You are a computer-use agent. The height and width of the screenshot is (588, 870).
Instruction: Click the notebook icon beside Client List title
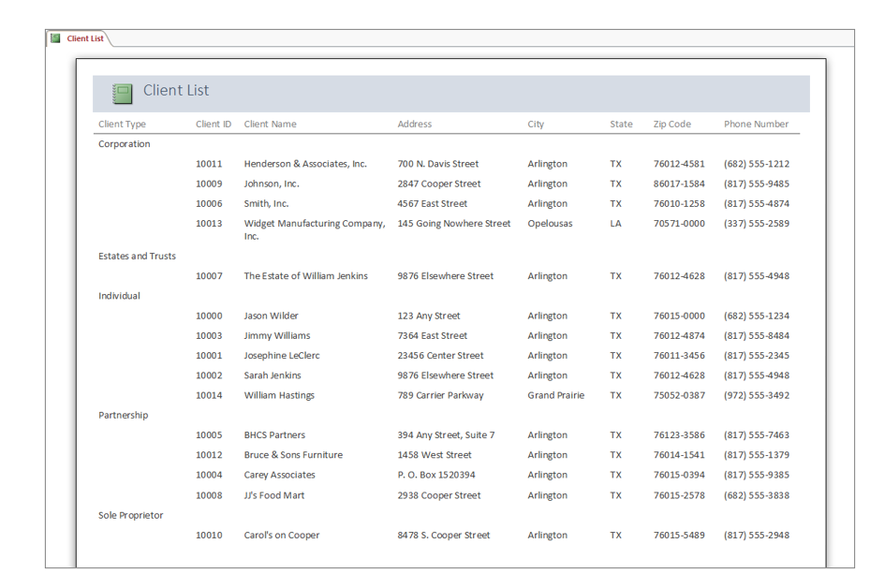pos(122,94)
